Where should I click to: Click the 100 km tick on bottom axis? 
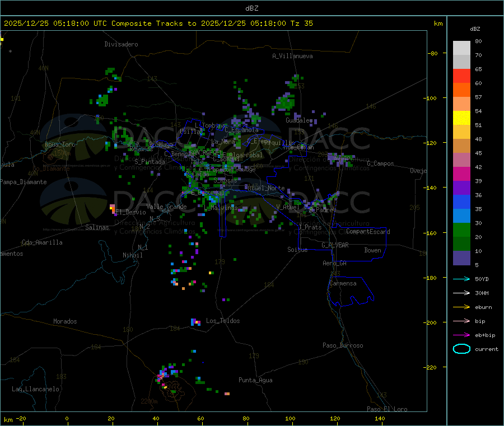pos(290,418)
